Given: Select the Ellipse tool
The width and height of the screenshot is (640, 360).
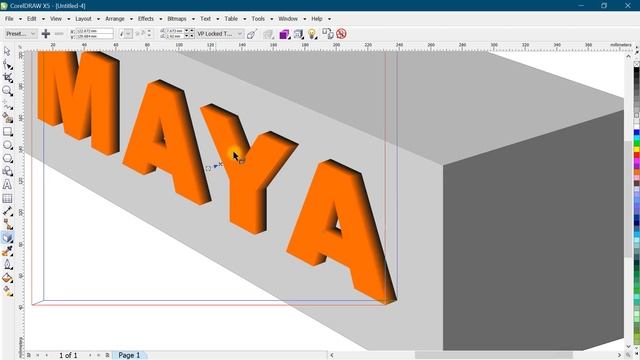Looking at the screenshot, I should point(7,145).
